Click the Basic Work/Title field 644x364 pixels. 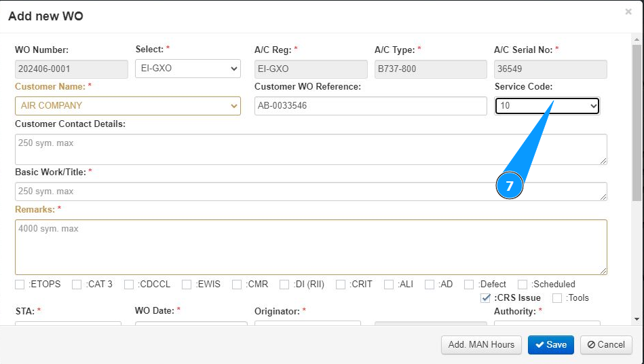[x=311, y=192]
